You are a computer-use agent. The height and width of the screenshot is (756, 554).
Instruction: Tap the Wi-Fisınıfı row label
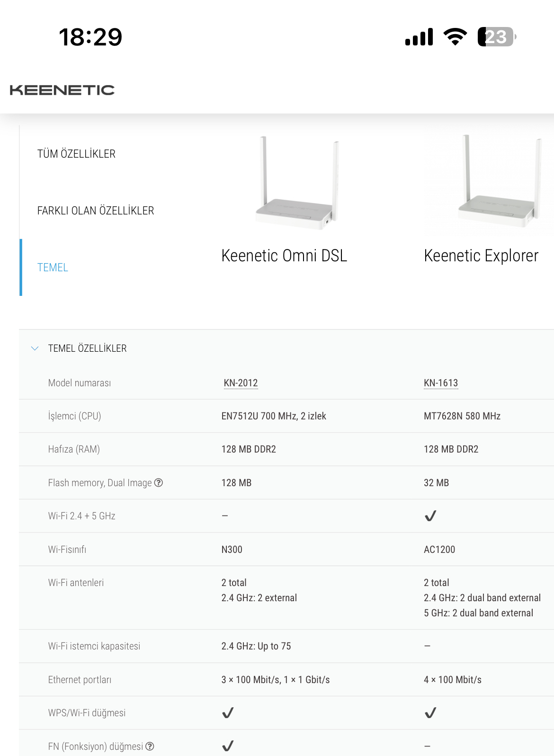pyautogui.click(x=67, y=550)
